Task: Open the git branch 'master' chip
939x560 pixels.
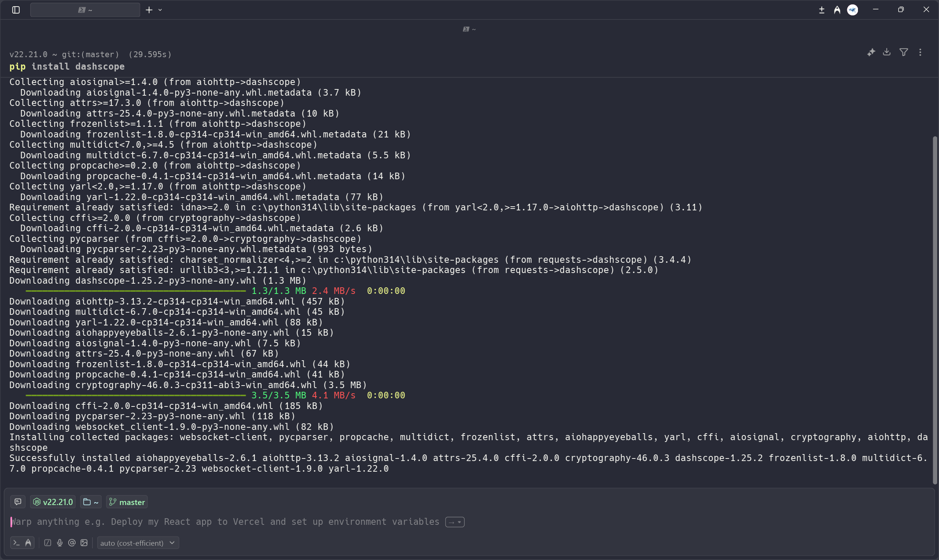Action: [x=127, y=502]
